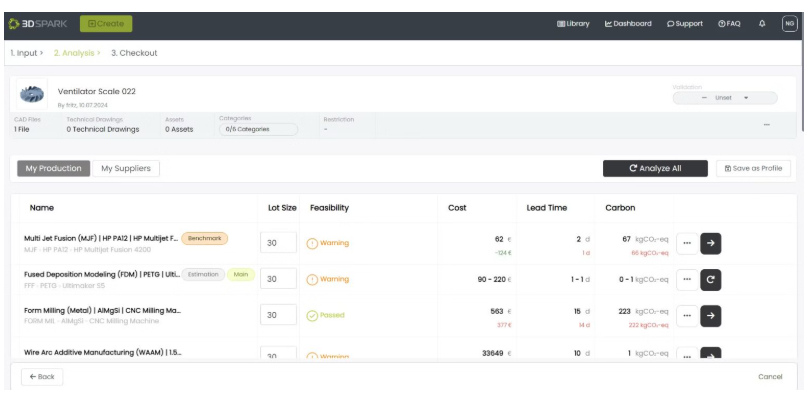Click arrow button for Form Milling row
The height and width of the screenshot is (404, 811).
(x=711, y=315)
